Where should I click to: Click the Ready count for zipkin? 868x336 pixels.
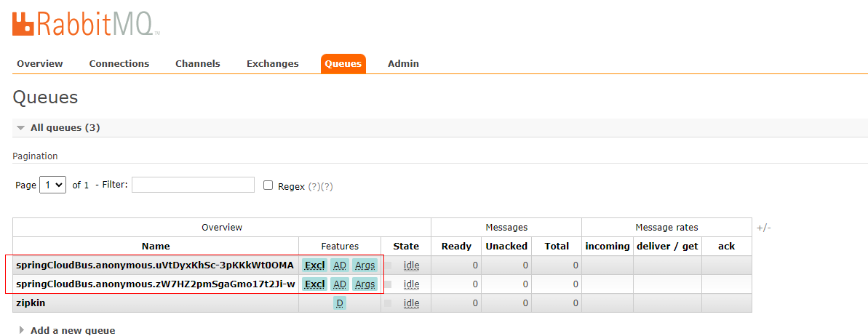(475, 303)
